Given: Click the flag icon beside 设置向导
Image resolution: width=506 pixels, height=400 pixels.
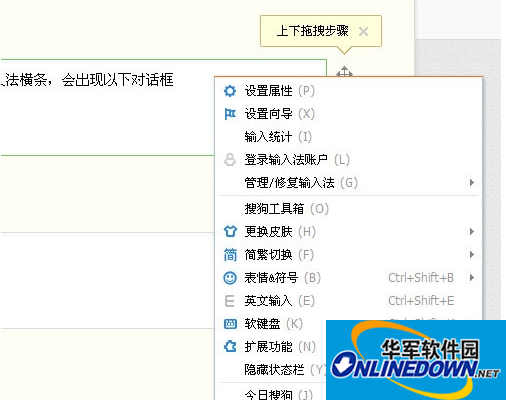Looking at the screenshot, I should [x=230, y=114].
